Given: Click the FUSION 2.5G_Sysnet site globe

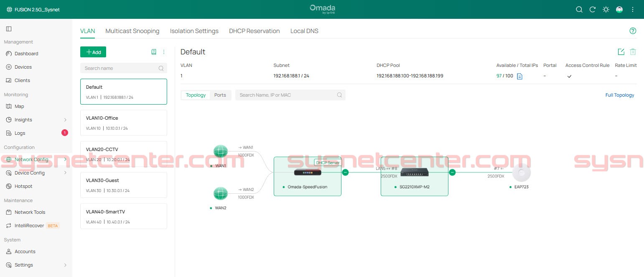Looking at the screenshot, I should pos(9,10).
